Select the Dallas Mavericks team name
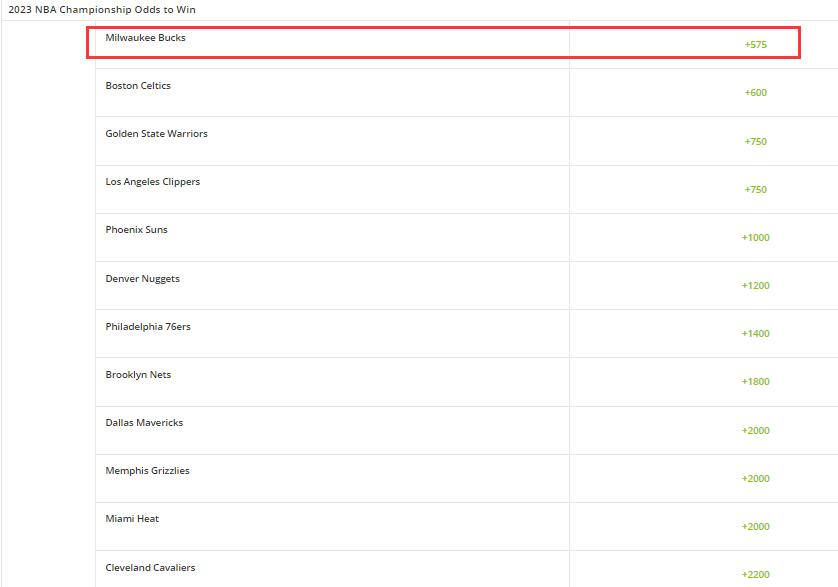838x587 pixels. click(x=144, y=422)
